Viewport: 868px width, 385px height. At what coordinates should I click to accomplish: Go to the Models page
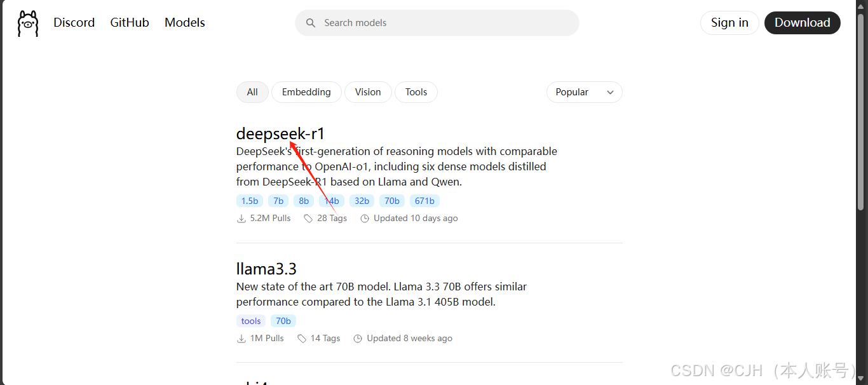(x=185, y=23)
